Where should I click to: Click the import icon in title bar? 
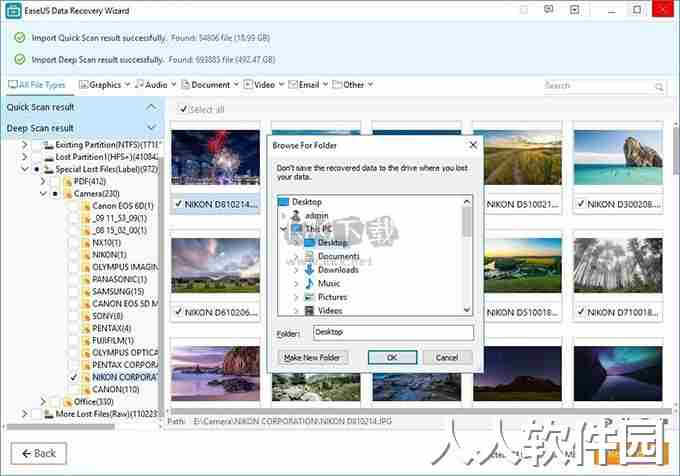click(x=574, y=9)
